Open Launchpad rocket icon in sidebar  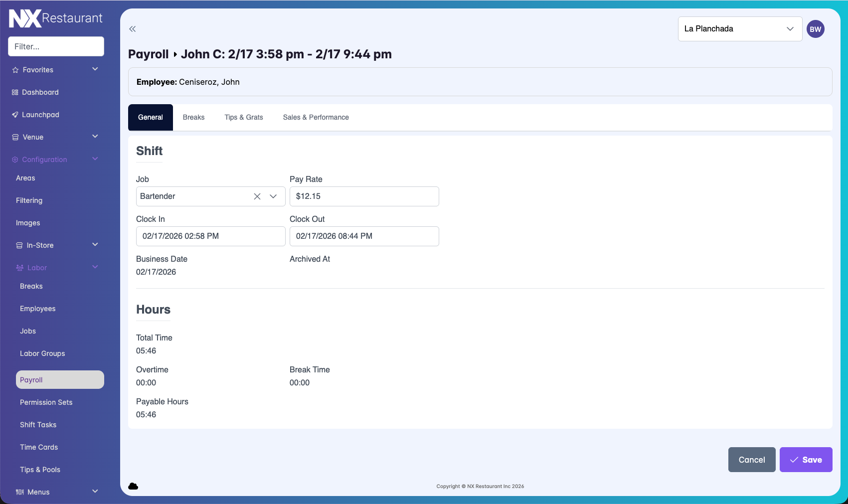pos(15,115)
